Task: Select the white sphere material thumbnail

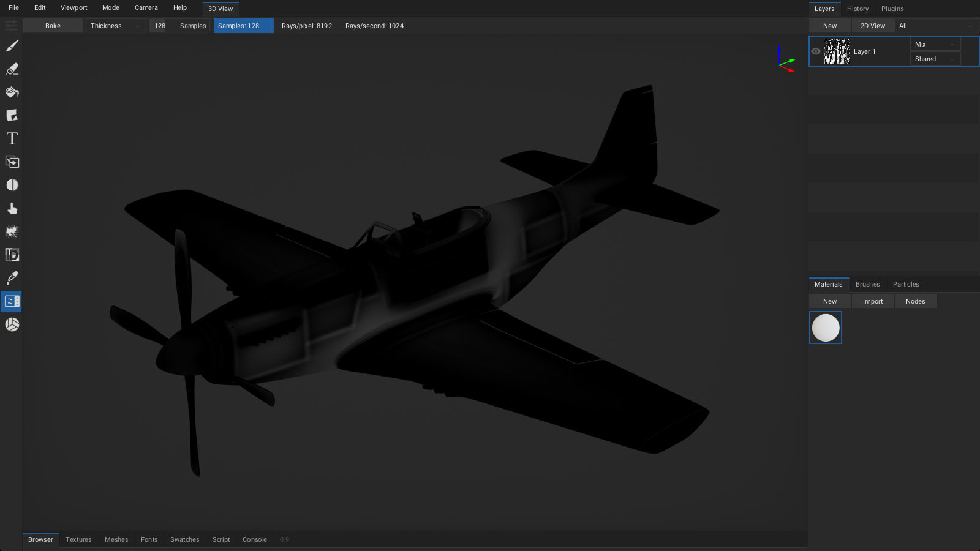Action: (x=826, y=328)
